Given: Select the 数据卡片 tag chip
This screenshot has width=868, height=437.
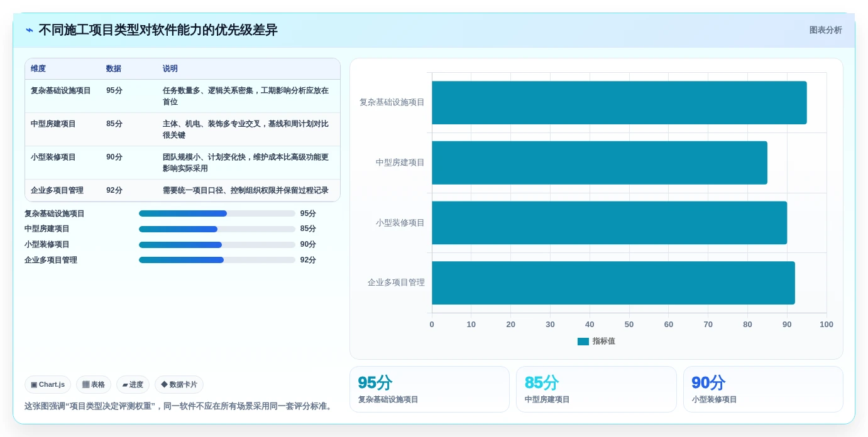Looking at the screenshot, I should click(x=179, y=385).
